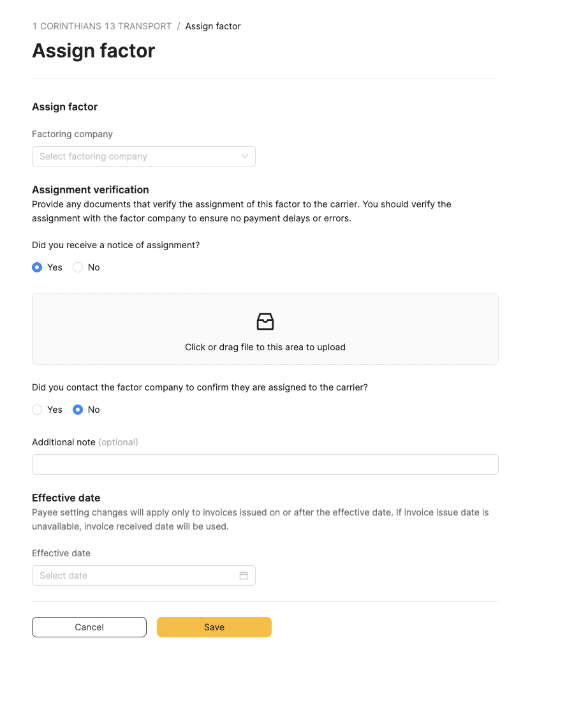588x712 pixels.
Task: Cancel the factor assignment
Action: pyautogui.click(x=89, y=627)
